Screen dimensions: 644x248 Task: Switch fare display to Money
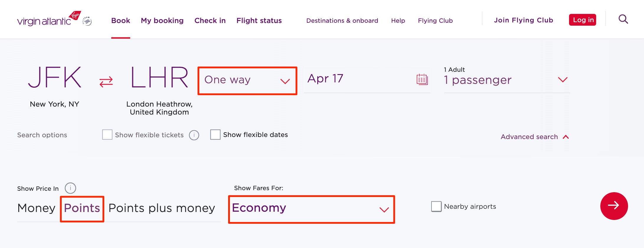pos(35,208)
